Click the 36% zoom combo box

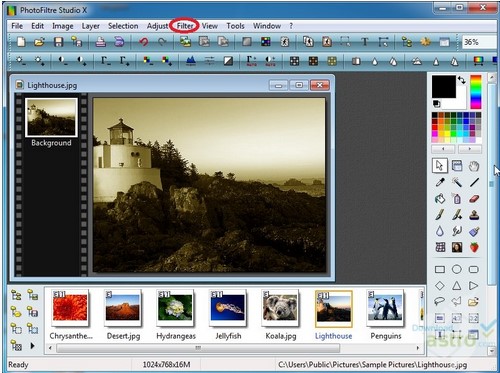coord(479,42)
